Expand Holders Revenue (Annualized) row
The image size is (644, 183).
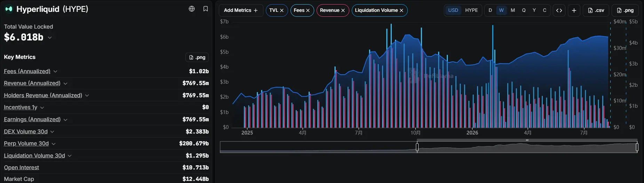87,96
